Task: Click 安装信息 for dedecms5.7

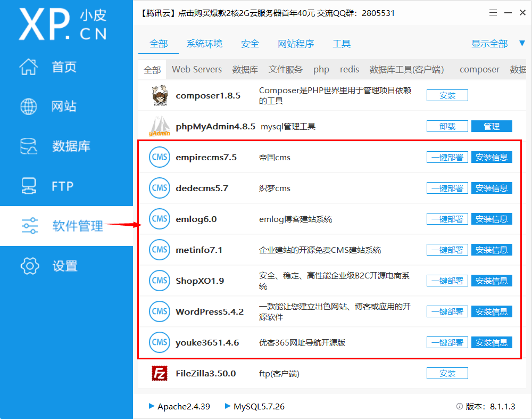Action: click(492, 188)
